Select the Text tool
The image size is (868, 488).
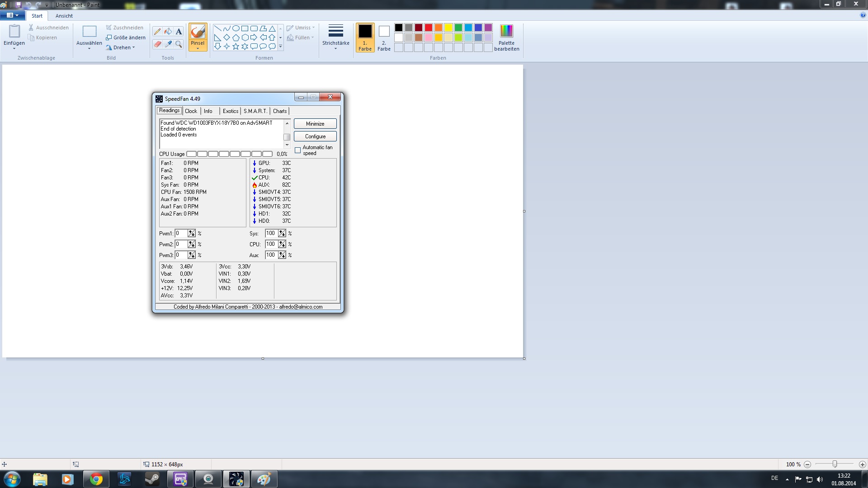pos(179,32)
